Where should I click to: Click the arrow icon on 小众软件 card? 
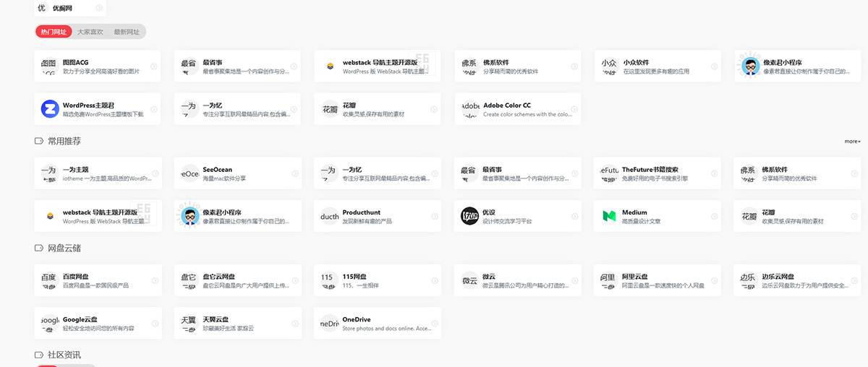(713, 67)
